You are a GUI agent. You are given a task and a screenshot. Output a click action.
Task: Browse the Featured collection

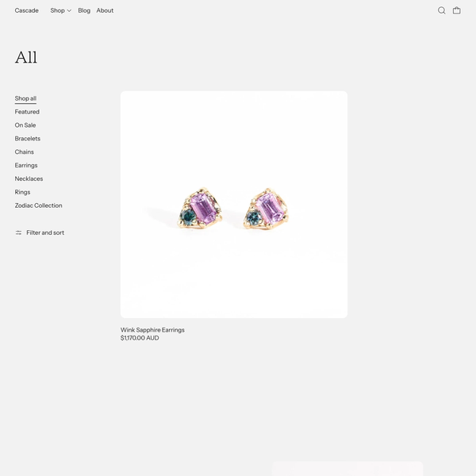click(x=27, y=112)
